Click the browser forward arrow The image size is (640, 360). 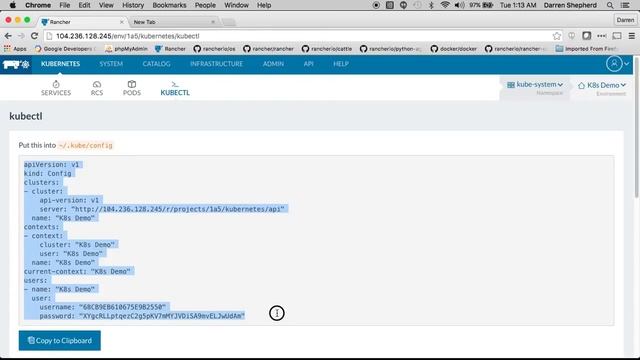(x=21, y=36)
